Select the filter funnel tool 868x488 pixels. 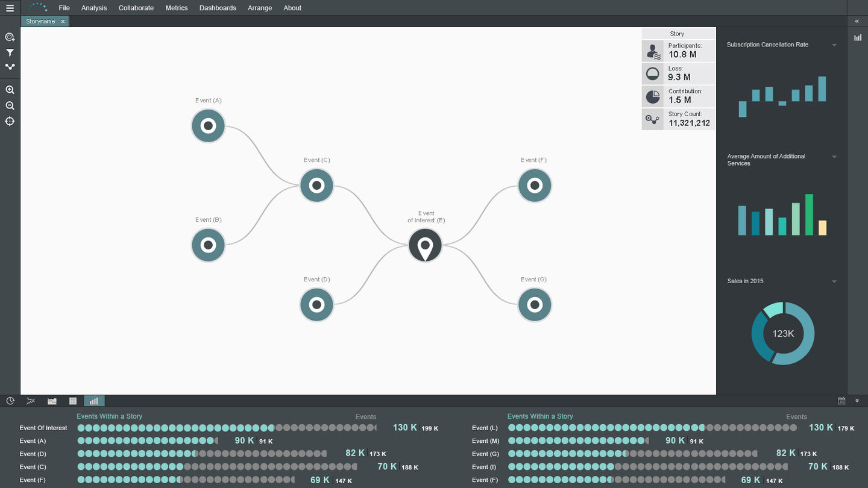(x=10, y=53)
